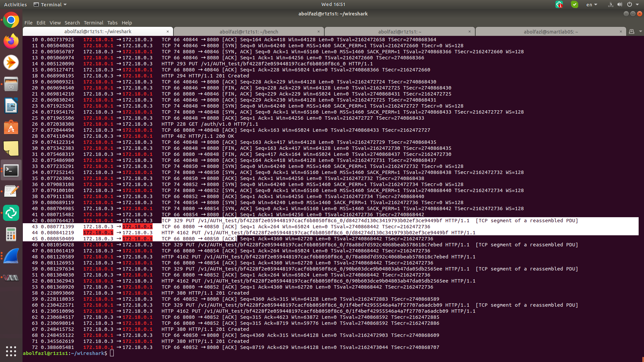
Task: Show Applications grid button
Action: click(x=11, y=351)
